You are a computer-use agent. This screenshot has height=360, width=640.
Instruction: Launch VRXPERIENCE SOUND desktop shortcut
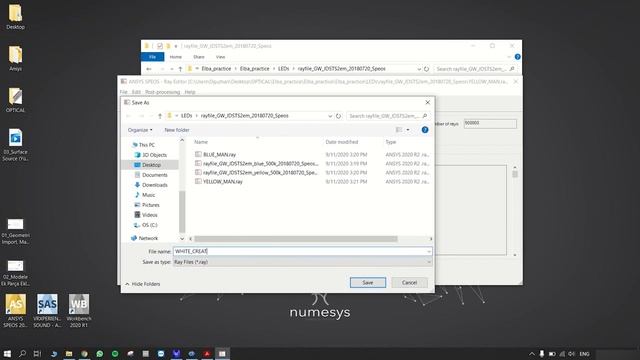47,311
